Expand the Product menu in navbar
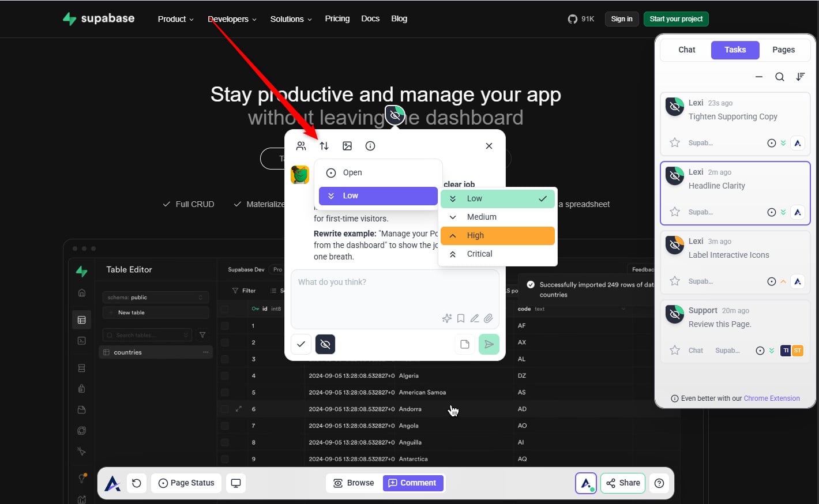 (175, 19)
